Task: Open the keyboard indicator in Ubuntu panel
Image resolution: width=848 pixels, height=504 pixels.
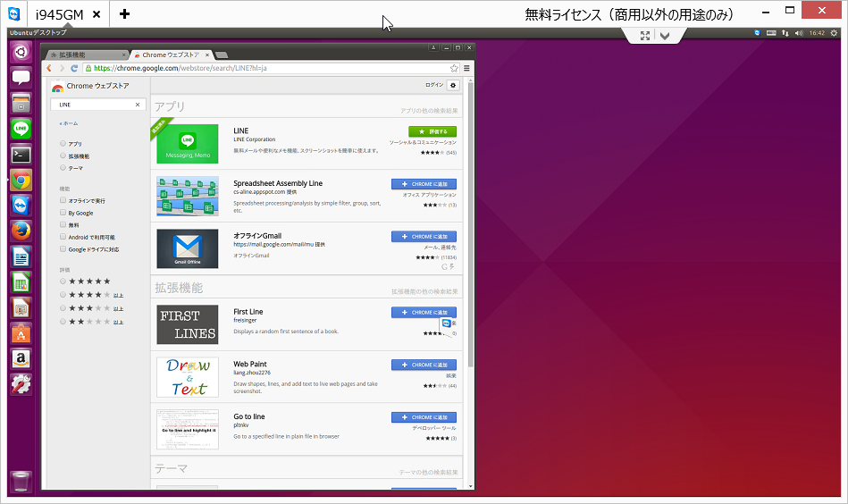Action: tap(771, 33)
